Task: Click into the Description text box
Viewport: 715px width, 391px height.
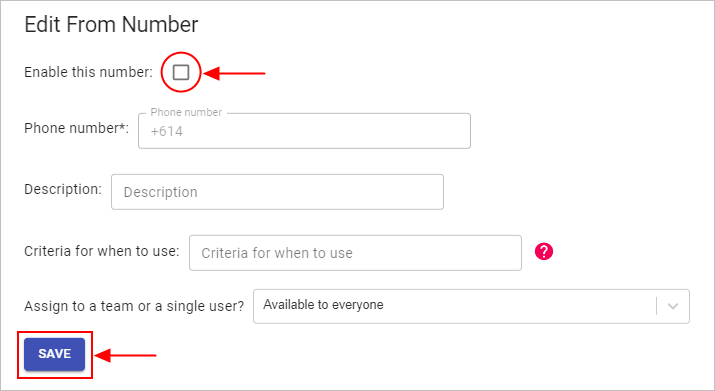Action: [x=277, y=192]
